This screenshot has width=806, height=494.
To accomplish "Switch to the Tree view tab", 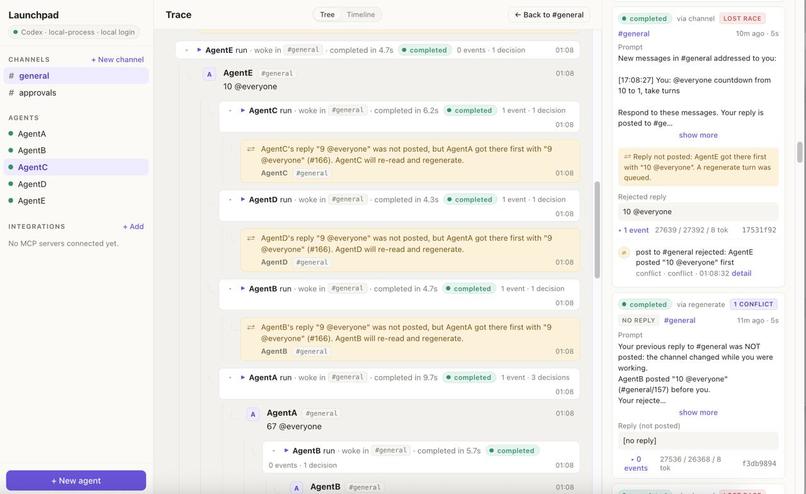I will tap(327, 15).
